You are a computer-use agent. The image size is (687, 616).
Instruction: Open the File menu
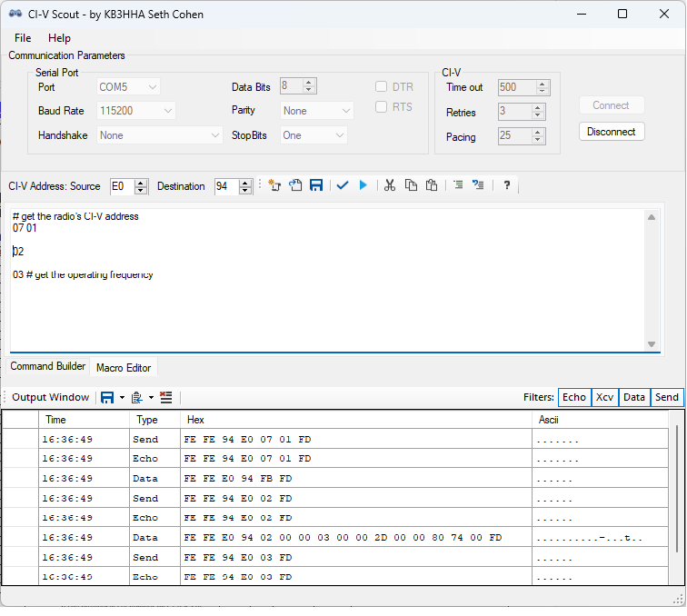pos(23,38)
